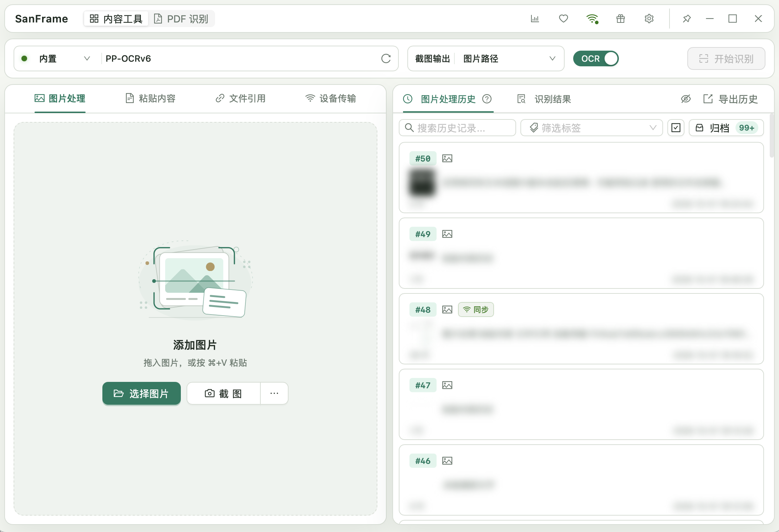This screenshot has height=532, width=779.
Task: Click 导出历史 export history
Action: pyautogui.click(x=730, y=99)
